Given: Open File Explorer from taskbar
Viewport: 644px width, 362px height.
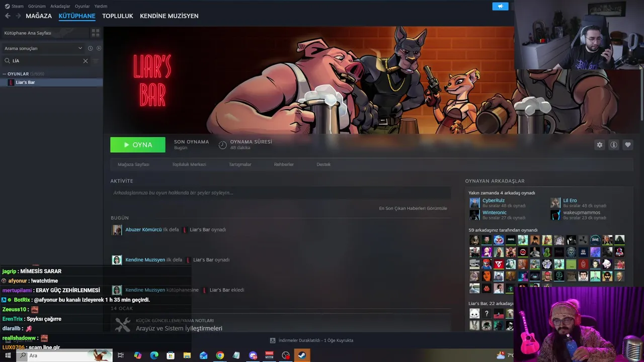Looking at the screenshot, I should tap(187, 355).
